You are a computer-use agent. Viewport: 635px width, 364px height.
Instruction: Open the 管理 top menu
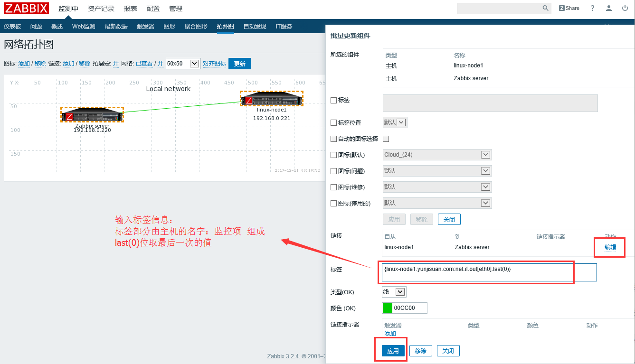[176, 9]
